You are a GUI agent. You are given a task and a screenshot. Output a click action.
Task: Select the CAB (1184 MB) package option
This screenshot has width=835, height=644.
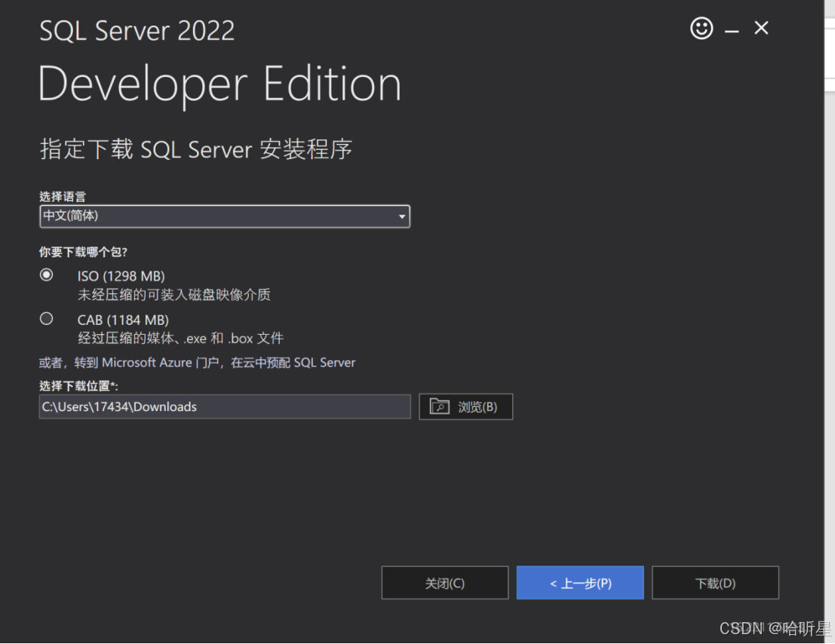[46, 319]
